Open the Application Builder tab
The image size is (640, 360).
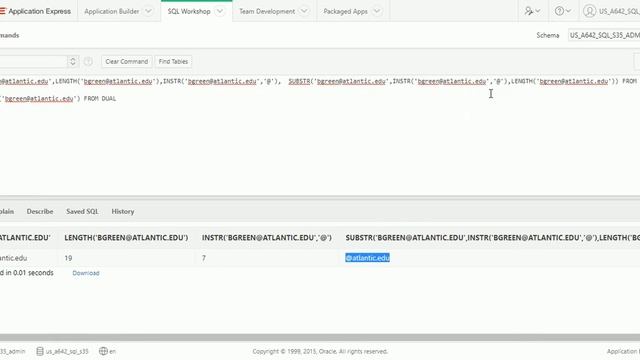pos(111,11)
